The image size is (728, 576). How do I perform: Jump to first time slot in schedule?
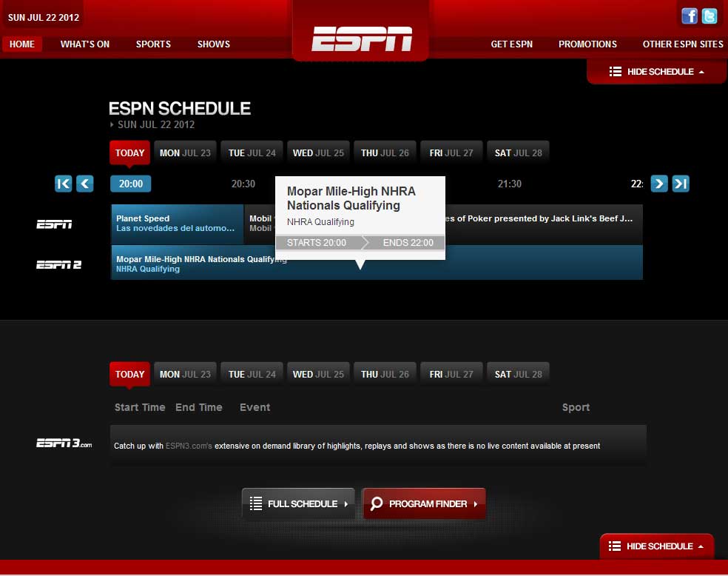(x=64, y=184)
